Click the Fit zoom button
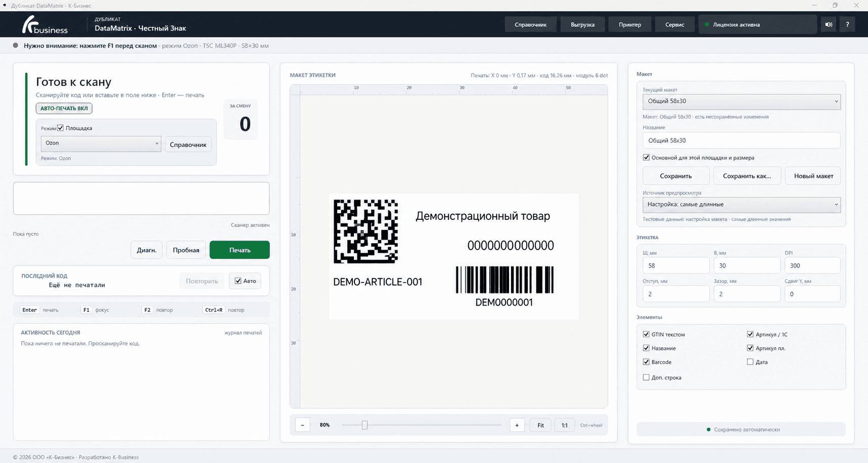The width and height of the screenshot is (868, 463). (x=540, y=425)
